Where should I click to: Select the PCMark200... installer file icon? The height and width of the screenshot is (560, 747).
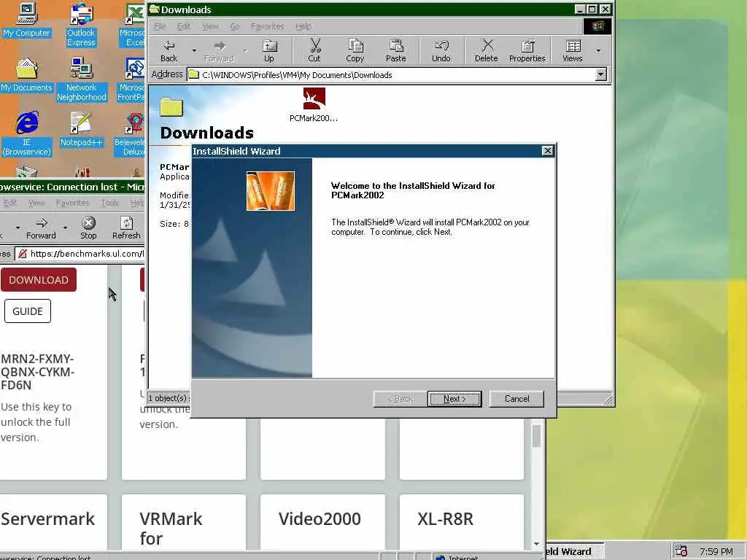pyautogui.click(x=314, y=105)
